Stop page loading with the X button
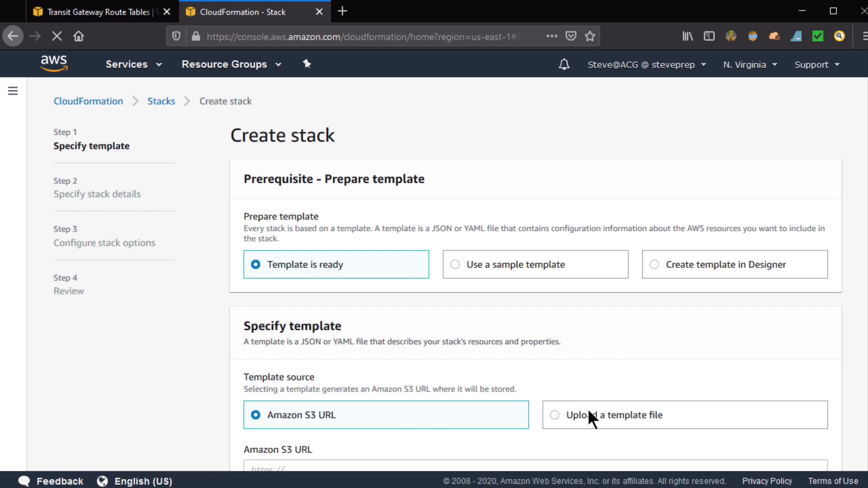Screen dimensions: 868x488 [57, 36]
